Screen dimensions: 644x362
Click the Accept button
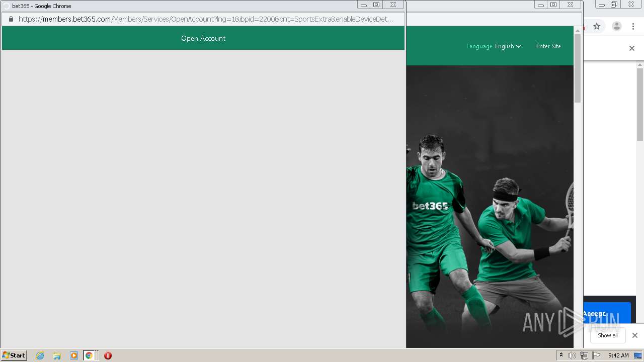click(x=607, y=313)
